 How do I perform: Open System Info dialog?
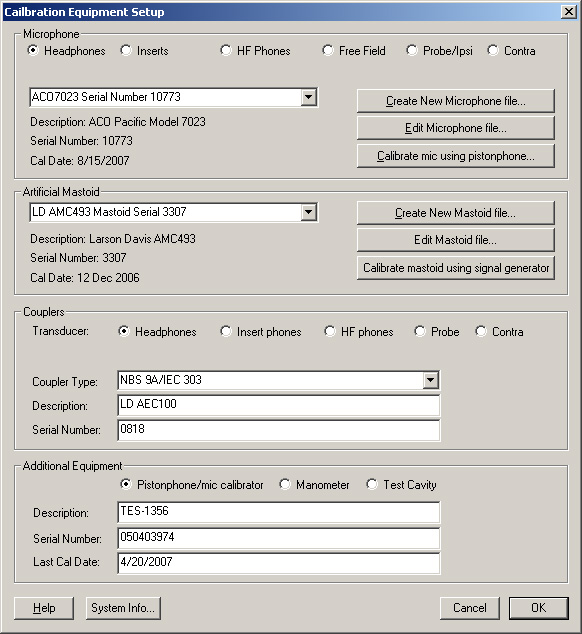pos(123,608)
